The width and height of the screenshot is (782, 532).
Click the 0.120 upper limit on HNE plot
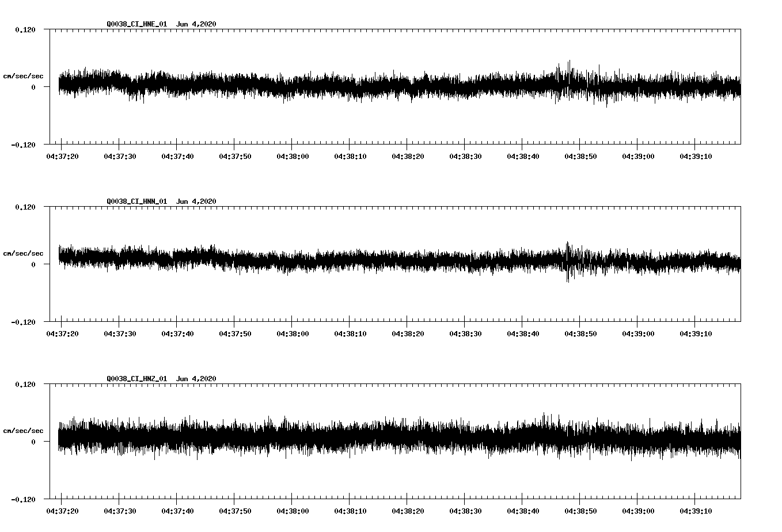click(x=25, y=29)
